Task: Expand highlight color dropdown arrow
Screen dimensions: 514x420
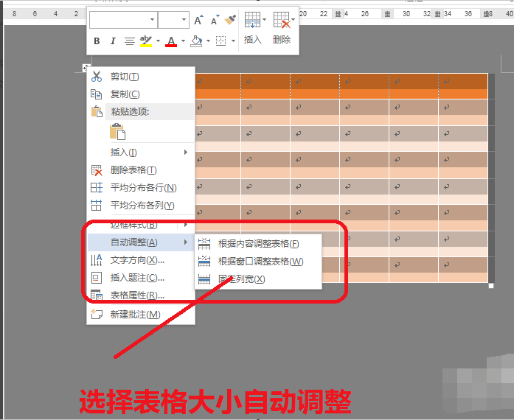Action: 158,41
